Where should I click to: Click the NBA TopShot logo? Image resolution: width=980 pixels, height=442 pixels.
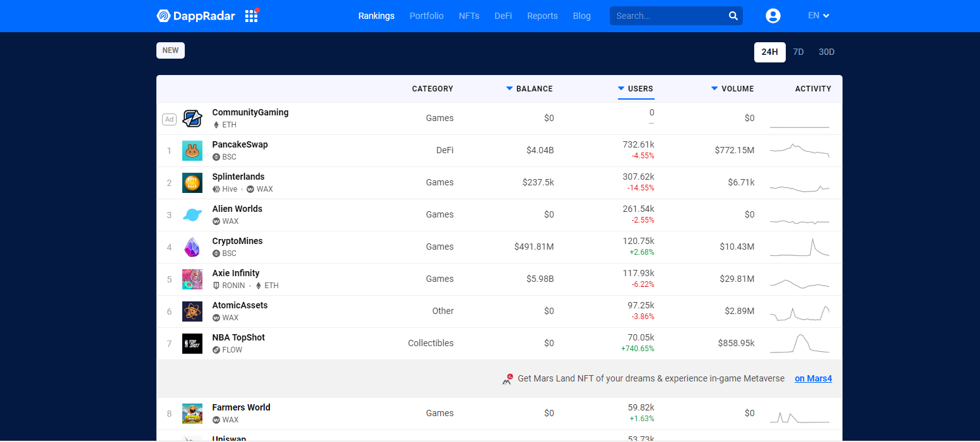192,344
